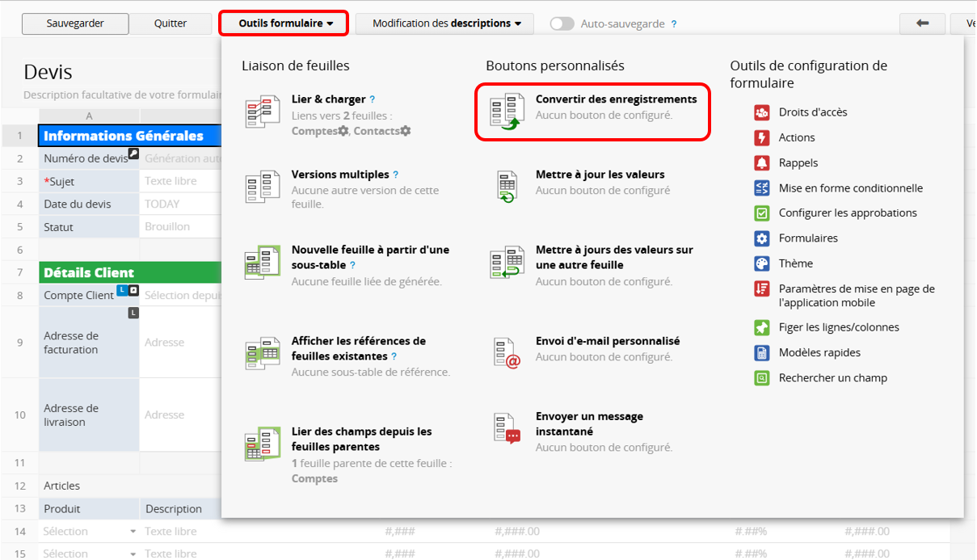
Task: Click the Envoi d'e-mail personnalisé icon
Action: click(x=507, y=352)
